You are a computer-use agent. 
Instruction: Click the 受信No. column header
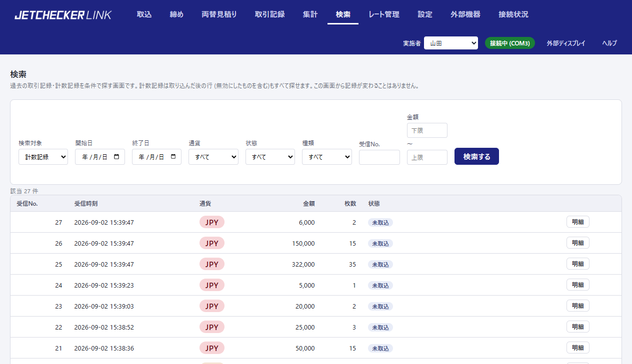pyautogui.click(x=27, y=203)
